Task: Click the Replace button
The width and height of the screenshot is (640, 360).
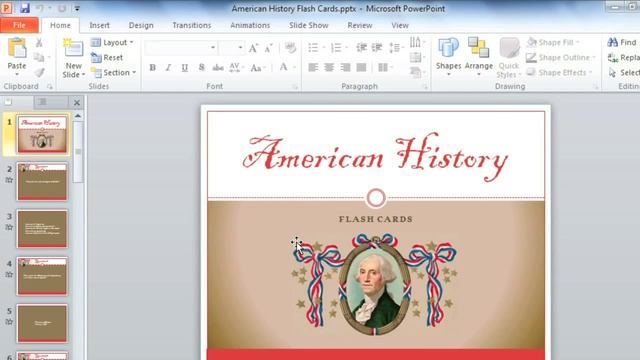Action: (623, 58)
